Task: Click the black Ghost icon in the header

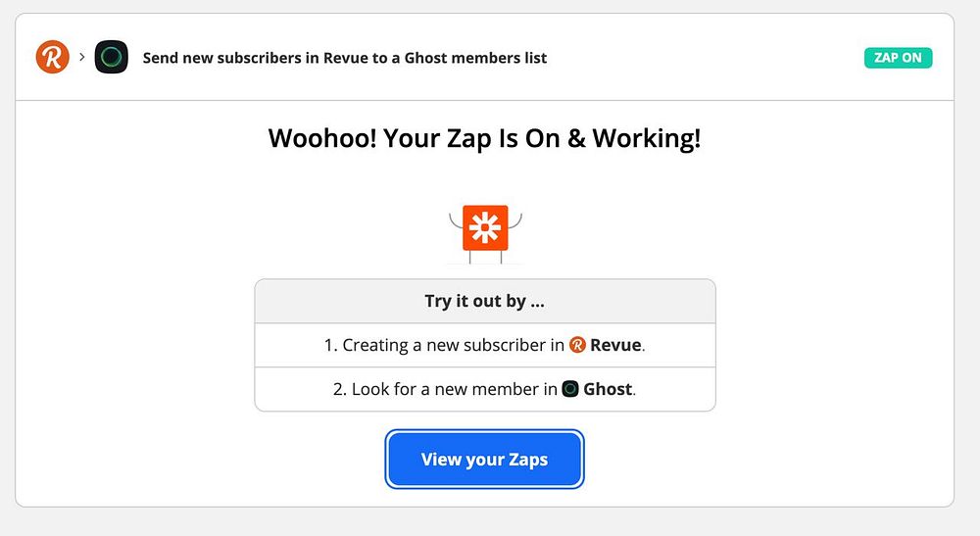Action: click(x=112, y=57)
